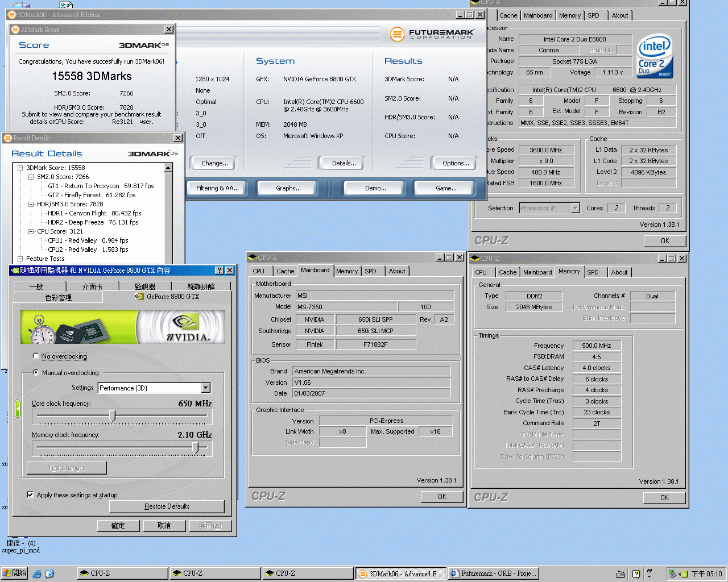Click the Futuremark logo in 3DMark06 header

pos(432,34)
